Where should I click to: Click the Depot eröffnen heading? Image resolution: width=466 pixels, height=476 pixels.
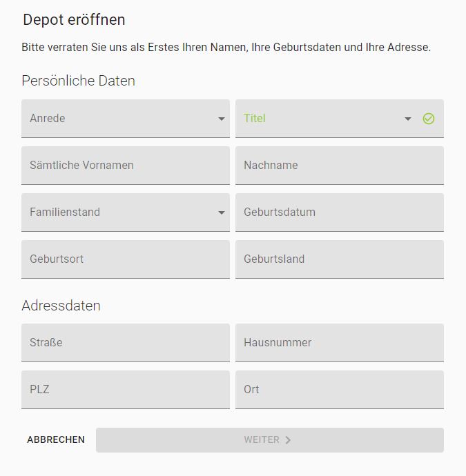(74, 20)
